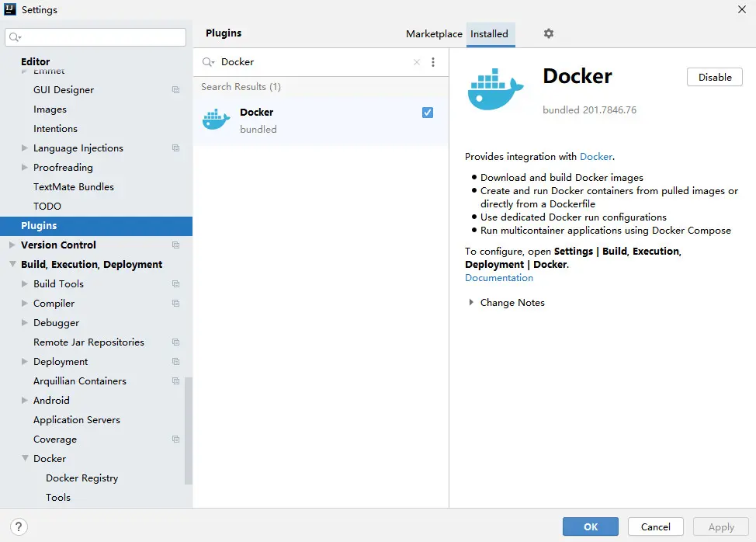Click the Apply button

(721, 526)
